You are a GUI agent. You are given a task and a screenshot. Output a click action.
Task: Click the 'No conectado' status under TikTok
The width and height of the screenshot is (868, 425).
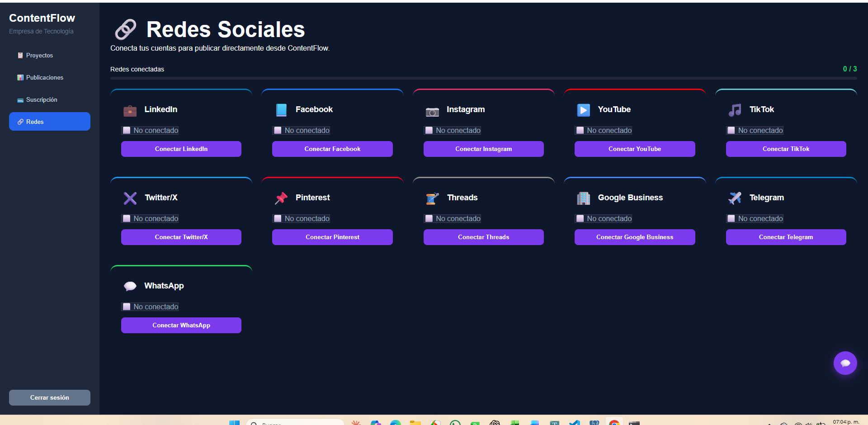click(x=755, y=130)
